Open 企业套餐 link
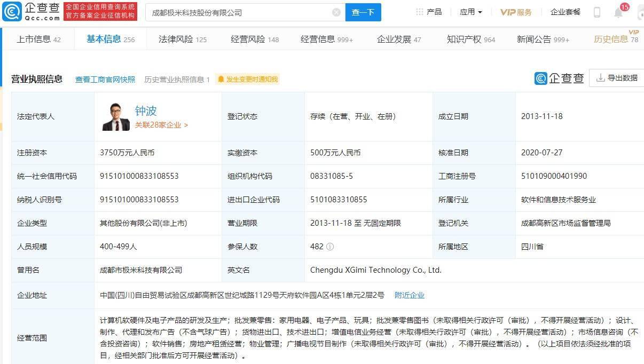644x364 pixels. (566, 12)
